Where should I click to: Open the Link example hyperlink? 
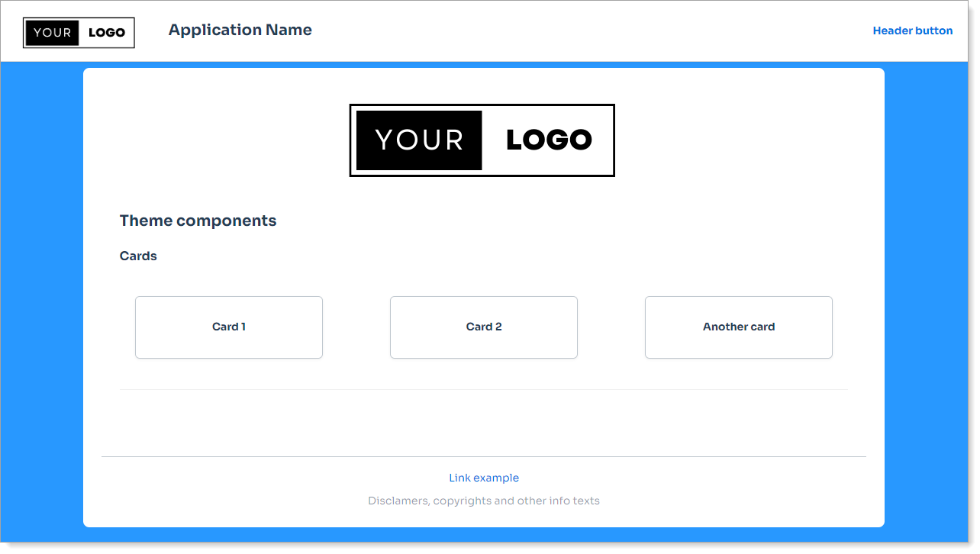point(484,478)
